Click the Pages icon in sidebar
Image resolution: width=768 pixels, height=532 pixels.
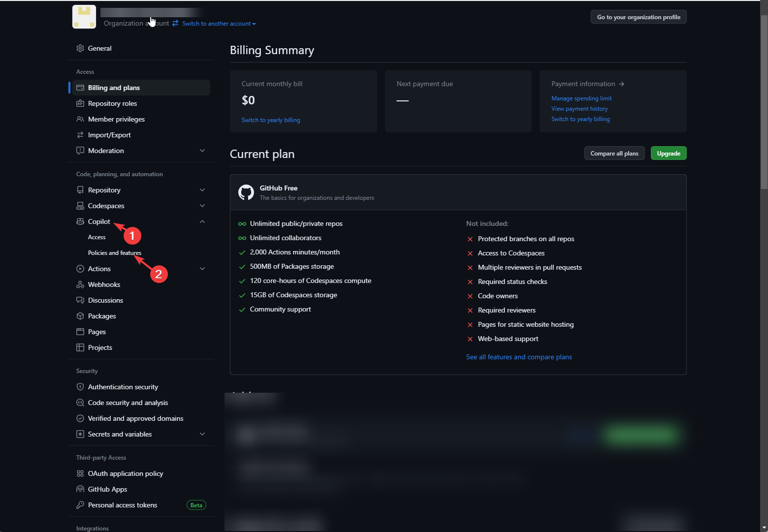pos(80,332)
